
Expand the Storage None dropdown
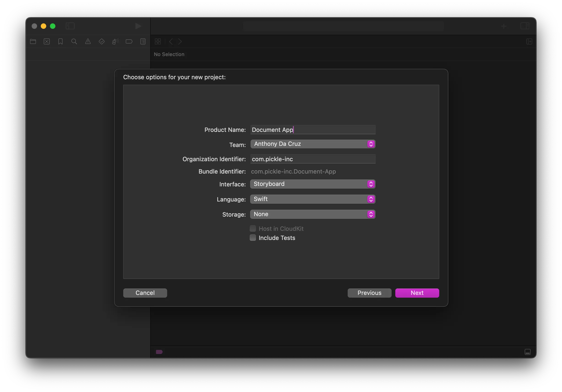[x=313, y=214]
